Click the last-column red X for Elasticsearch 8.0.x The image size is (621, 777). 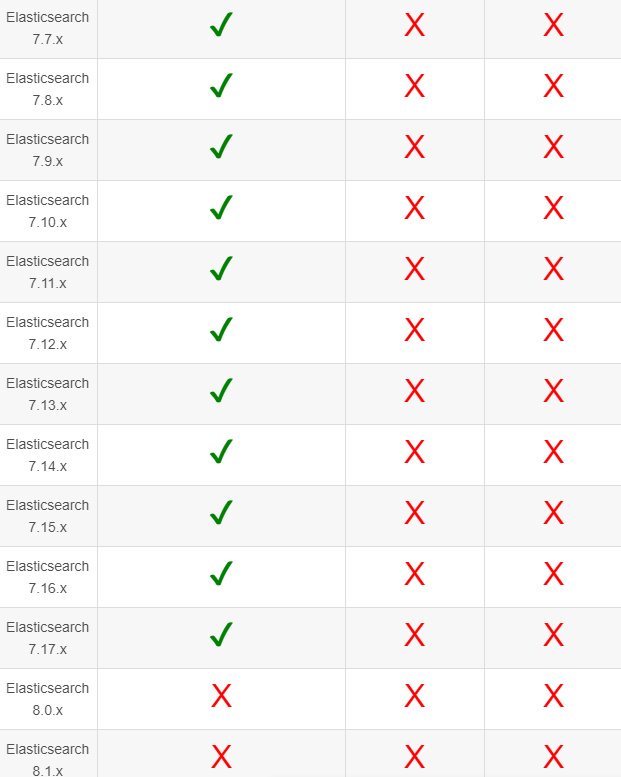[x=553, y=697]
